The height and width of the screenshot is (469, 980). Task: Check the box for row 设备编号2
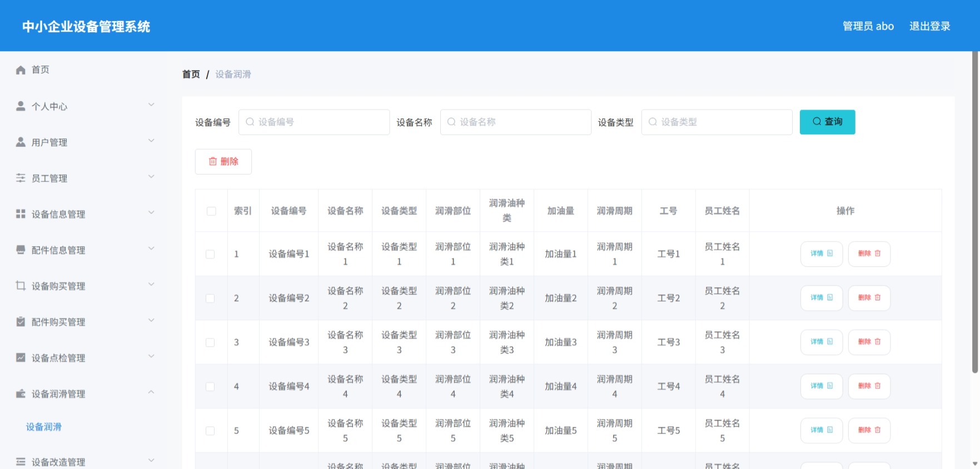pos(210,298)
